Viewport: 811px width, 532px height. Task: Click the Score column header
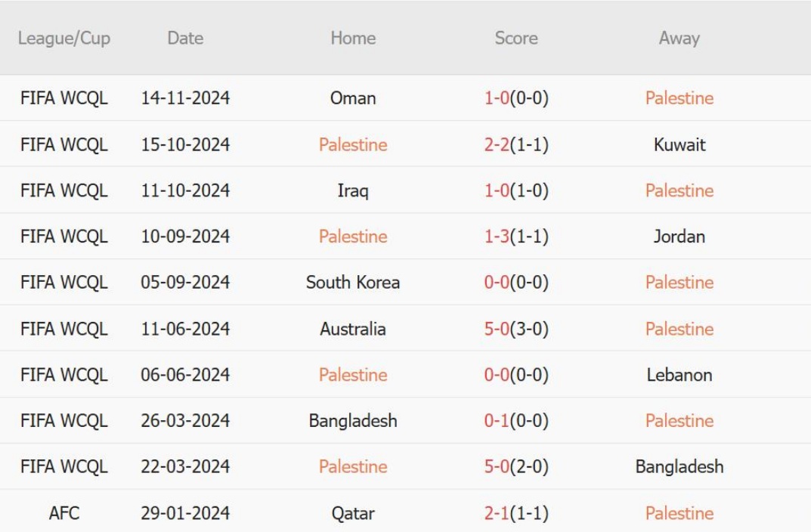point(516,38)
